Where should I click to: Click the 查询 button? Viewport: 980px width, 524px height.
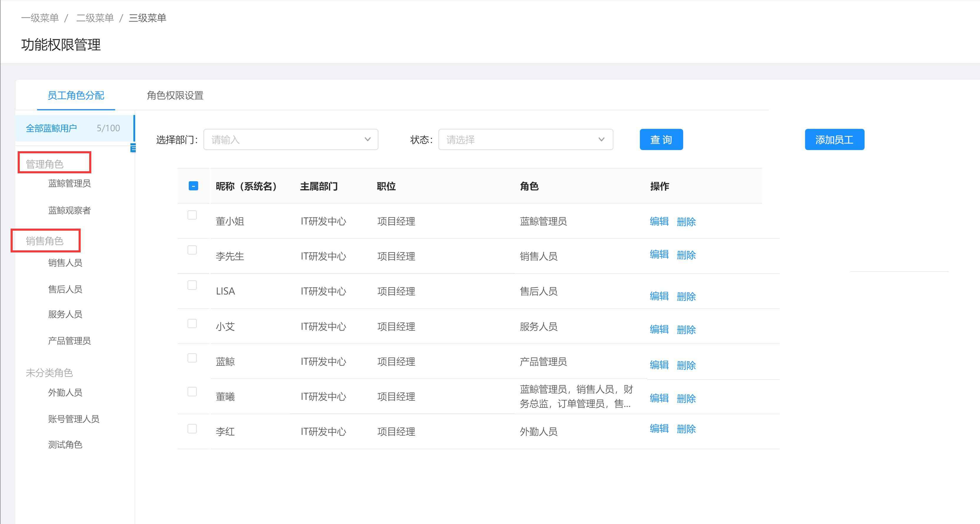(x=661, y=139)
